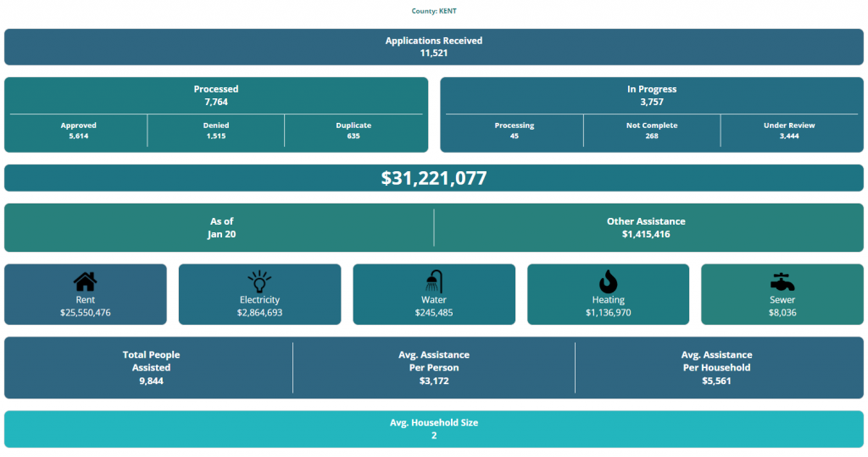Select the Avg. Household Size bar
This screenshot has width=868, height=457.
[433, 429]
